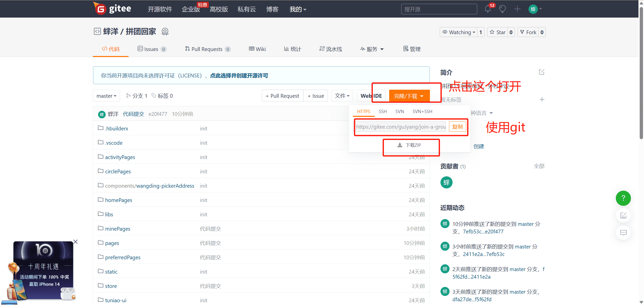Click the Web IDE icon button
Image resolution: width=644 pixels, height=305 pixels.
click(x=370, y=96)
